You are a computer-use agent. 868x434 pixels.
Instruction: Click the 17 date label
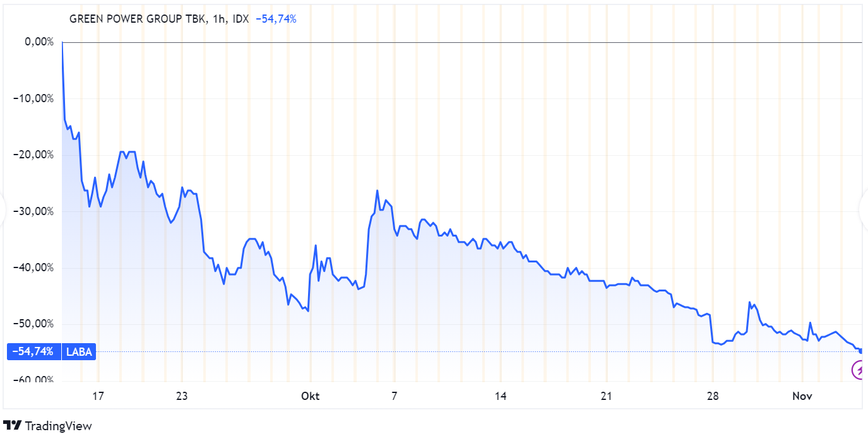click(x=97, y=396)
